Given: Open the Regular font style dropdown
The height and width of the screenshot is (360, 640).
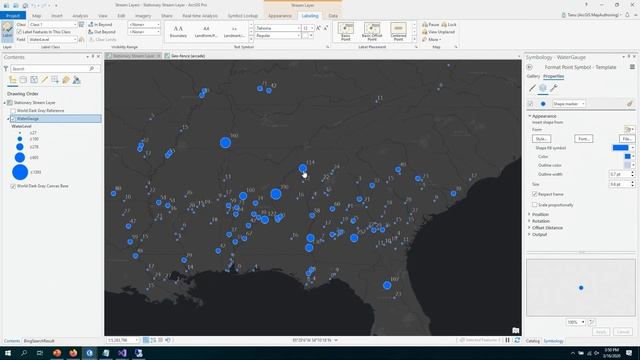Looking at the screenshot, I should (x=278, y=36).
